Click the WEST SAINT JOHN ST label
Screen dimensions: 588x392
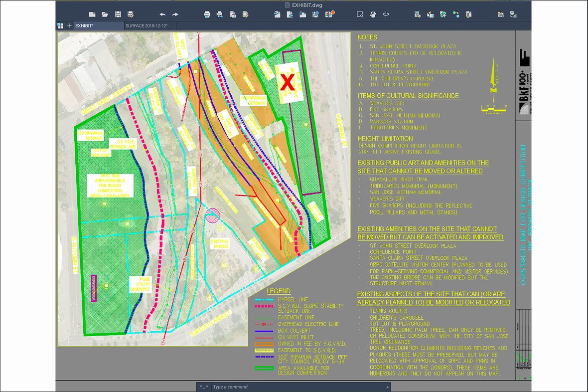tap(107, 99)
